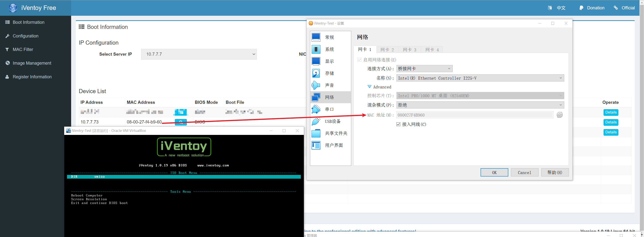Click Details for device 10.7.7.73

[x=611, y=122]
